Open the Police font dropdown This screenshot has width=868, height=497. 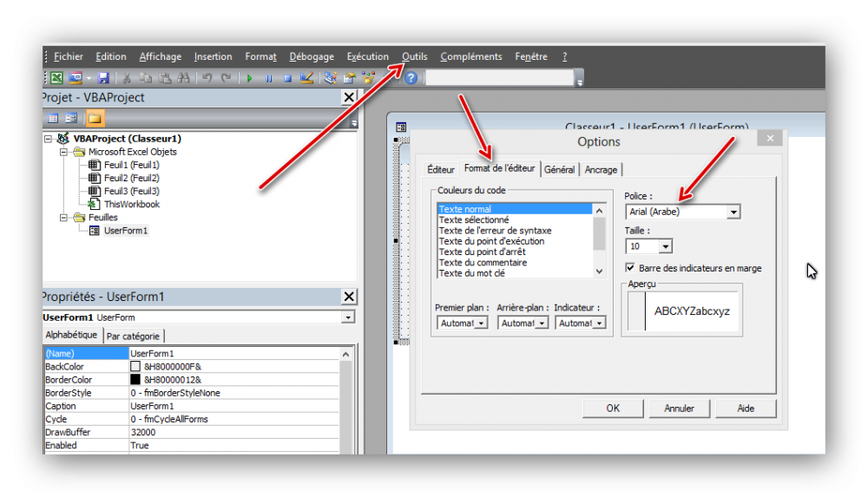(x=733, y=212)
